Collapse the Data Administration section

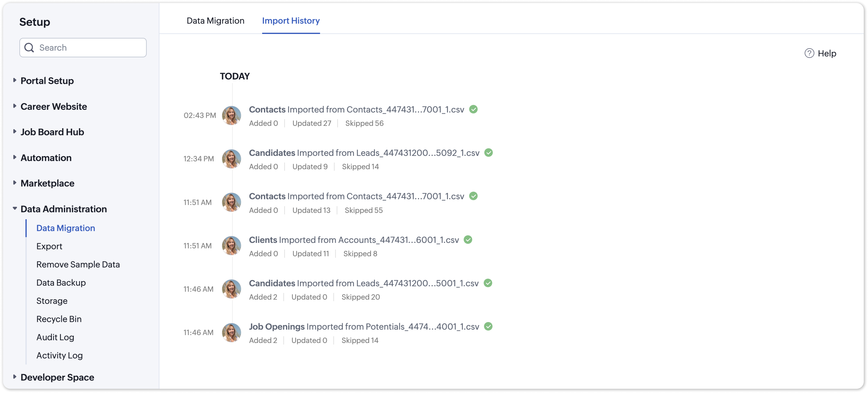(x=15, y=208)
